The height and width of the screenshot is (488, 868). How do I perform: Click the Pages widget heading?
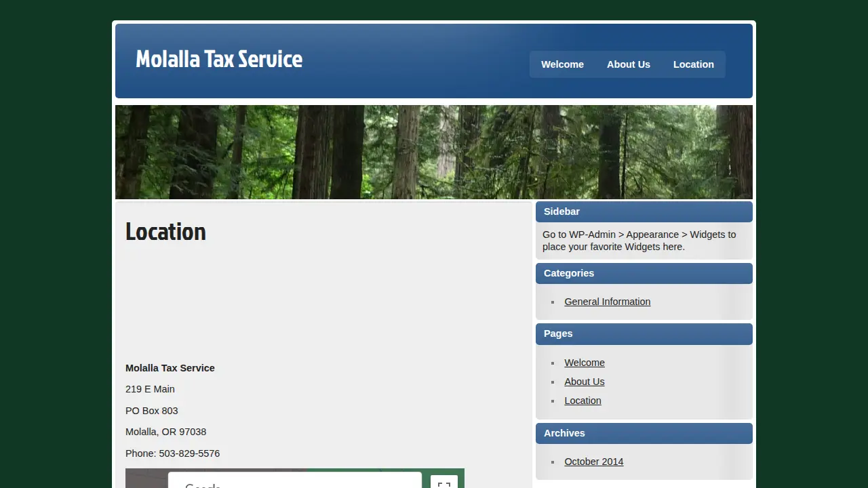tap(644, 333)
